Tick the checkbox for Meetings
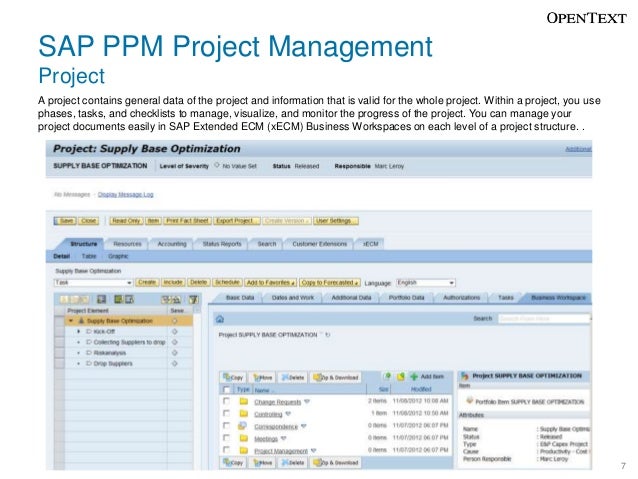The width and height of the screenshot is (638, 479). pos(227,438)
